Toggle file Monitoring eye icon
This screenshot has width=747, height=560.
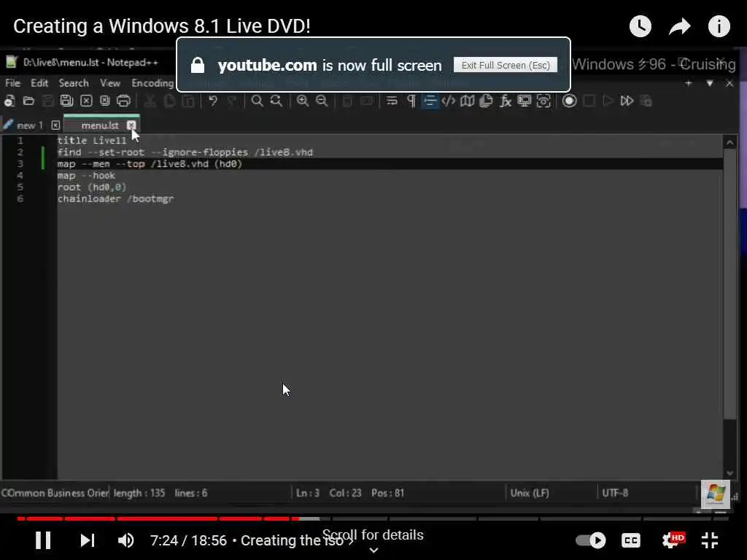[543, 101]
